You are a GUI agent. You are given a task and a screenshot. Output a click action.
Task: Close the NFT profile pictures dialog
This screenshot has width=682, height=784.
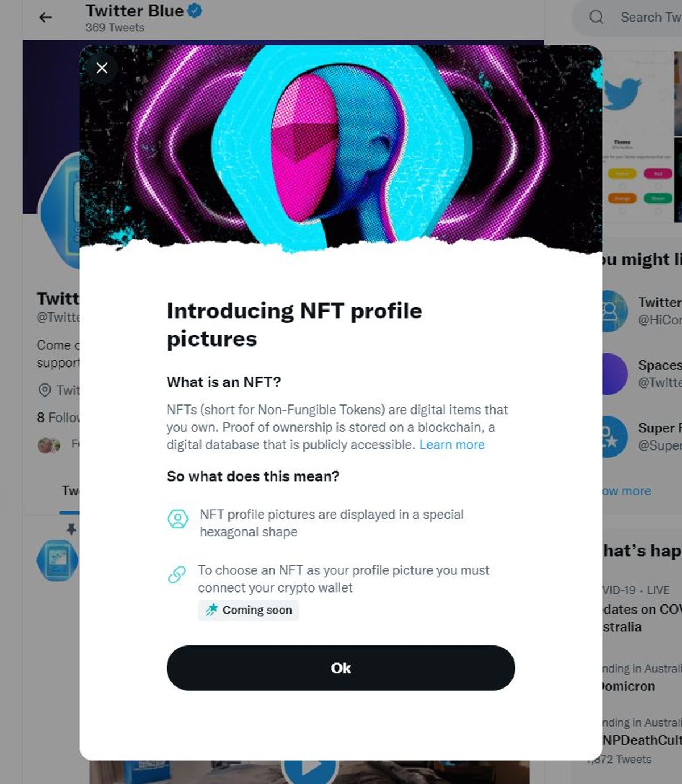coord(102,68)
